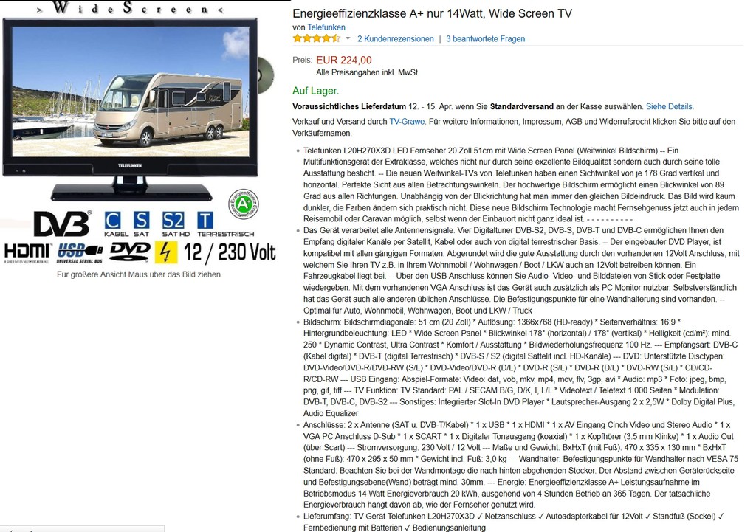Screen dimensions: 756x532
Task: Click the green A+ energy badge
Action: [244, 204]
